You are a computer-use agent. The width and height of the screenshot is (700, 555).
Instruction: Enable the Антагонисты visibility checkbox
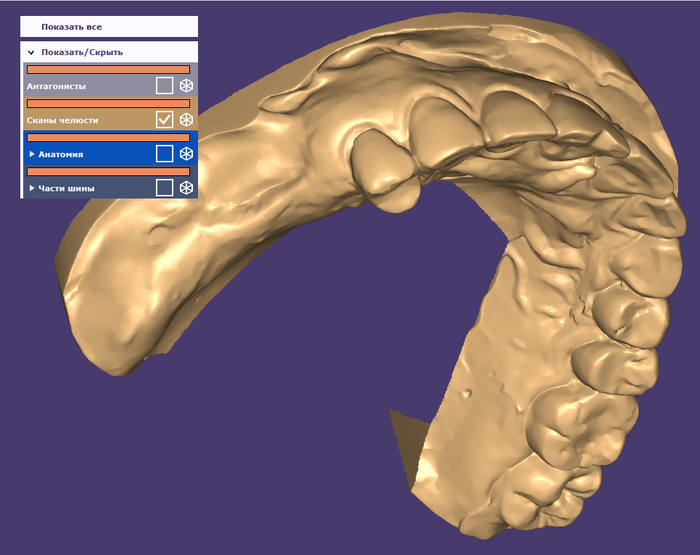tap(165, 86)
